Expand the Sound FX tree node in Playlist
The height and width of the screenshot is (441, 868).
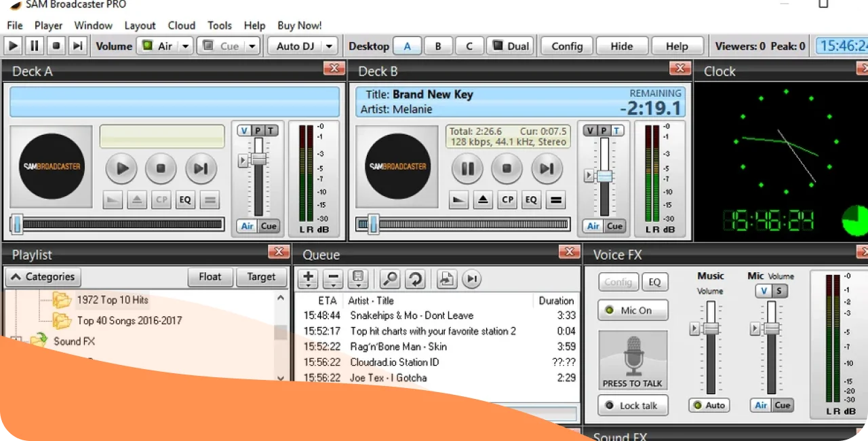tap(16, 341)
